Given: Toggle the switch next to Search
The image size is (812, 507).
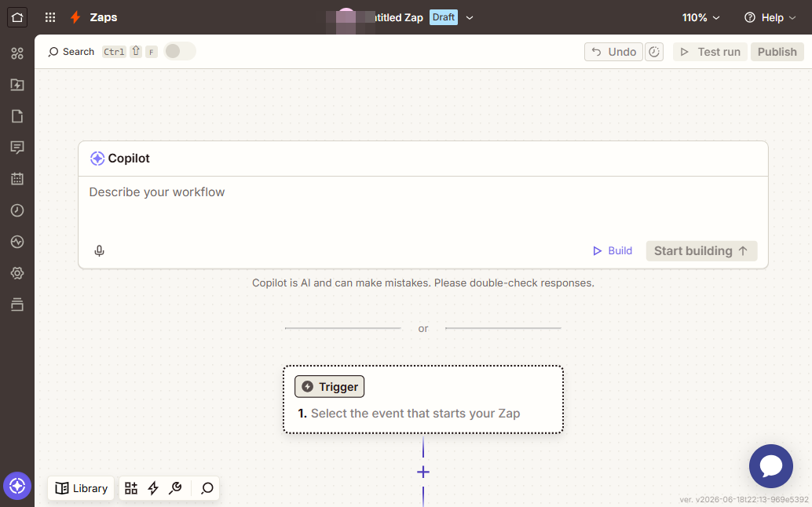Looking at the screenshot, I should pyautogui.click(x=180, y=51).
